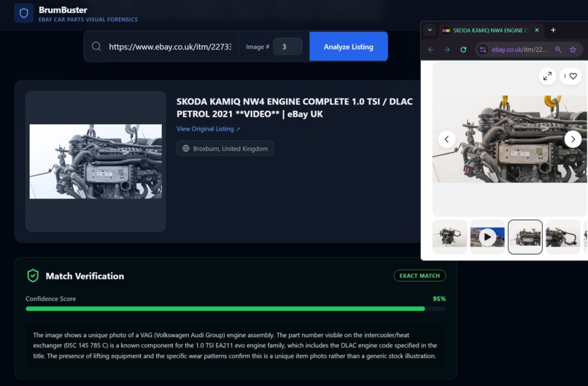Open browser tab search dropdown arrow
The width and height of the screenshot is (588, 386).
tap(430, 31)
